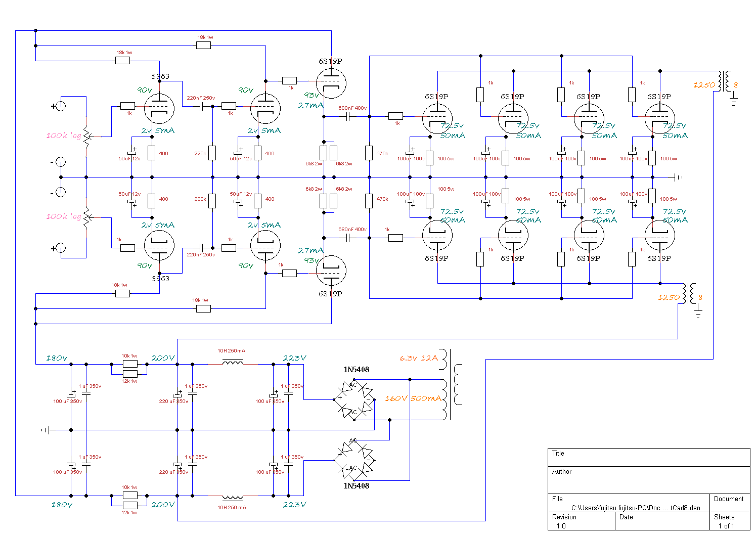The height and width of the screenshot is (536, 756).
Task: Click the upper 5963 tube label
Action: coord(161,76)
